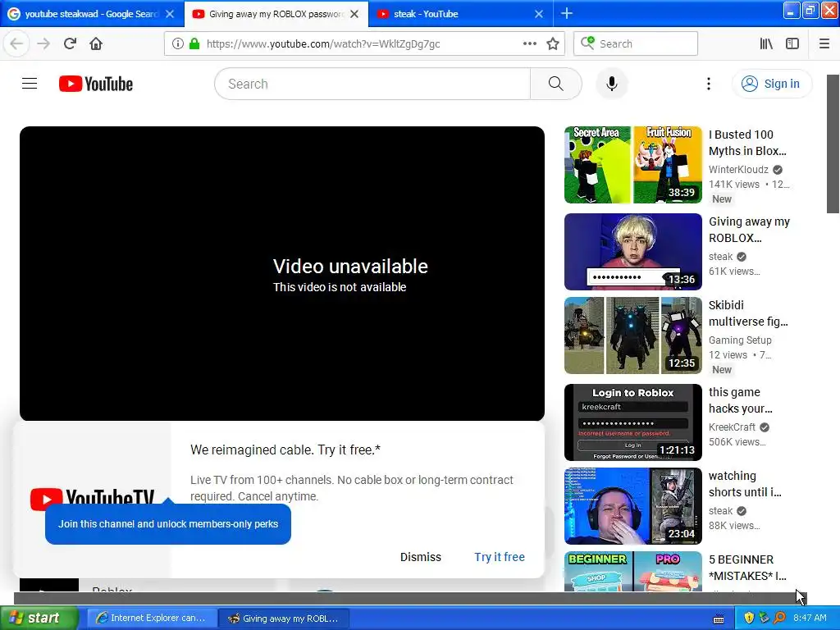Image resolution: width=840 pixels, height=630 pixels.
Task: Close the Google Search tab
Action: [x=170, y=14]
